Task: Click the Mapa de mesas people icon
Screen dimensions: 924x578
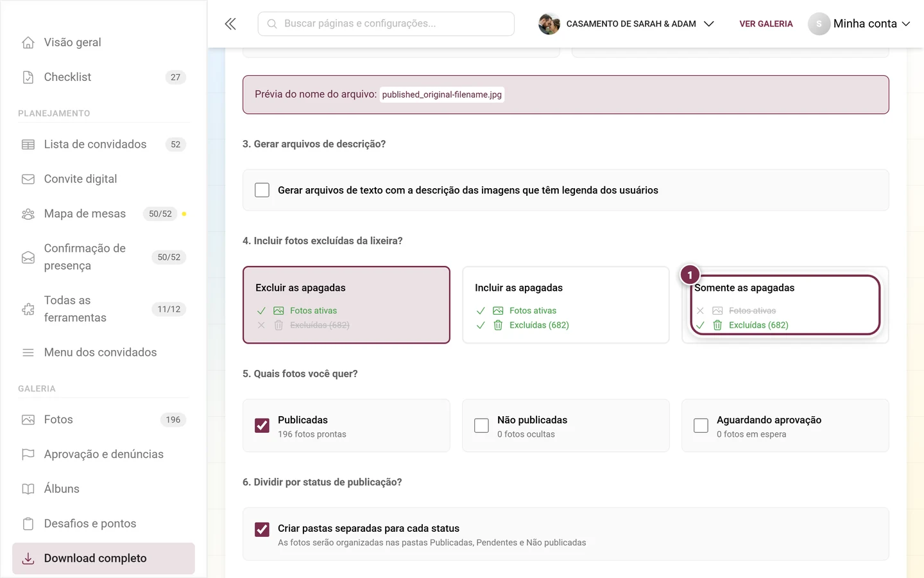Action: coord(28,214)
